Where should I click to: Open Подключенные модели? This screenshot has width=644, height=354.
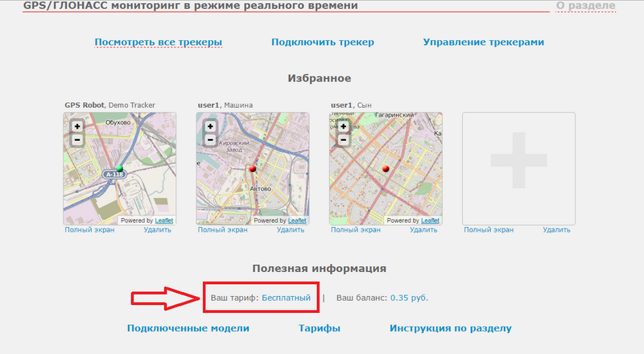(188, 328)
